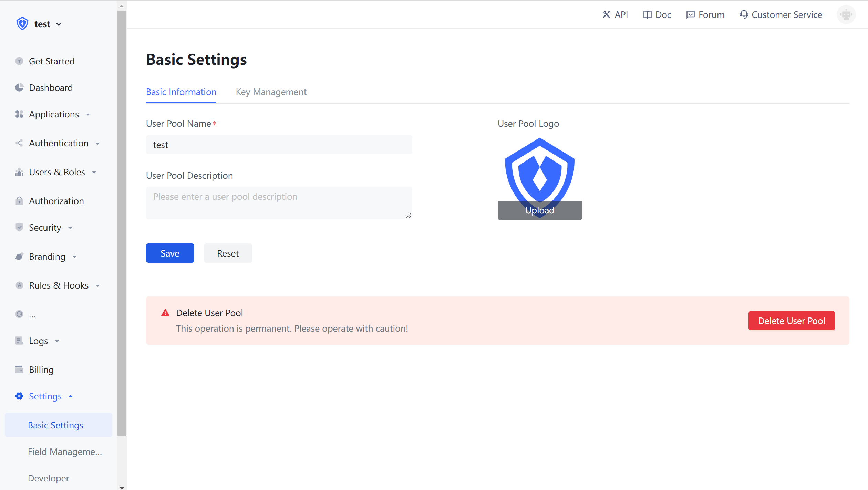Screen dimensions: 868x490
Task: Click the user pool description field
Action: [279, 203]
